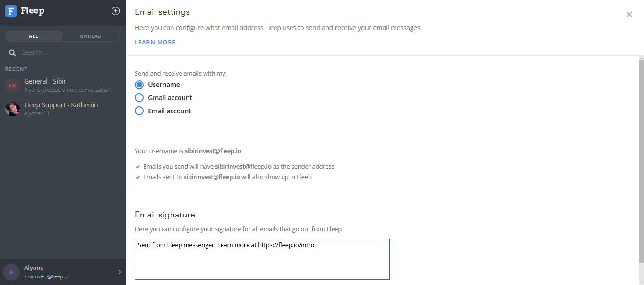644x285 pixels.
Task: Click the new conversation plus icon
Action: pos(115,11)
